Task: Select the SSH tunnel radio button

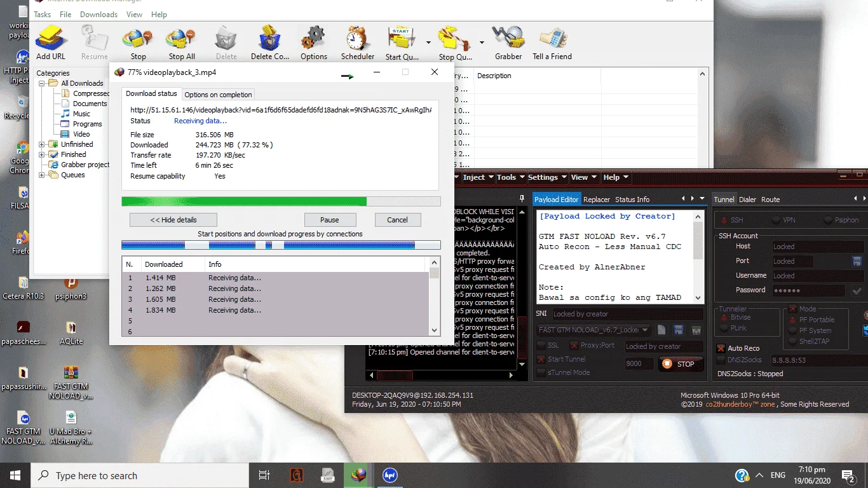Action: (x=722, y=220)
